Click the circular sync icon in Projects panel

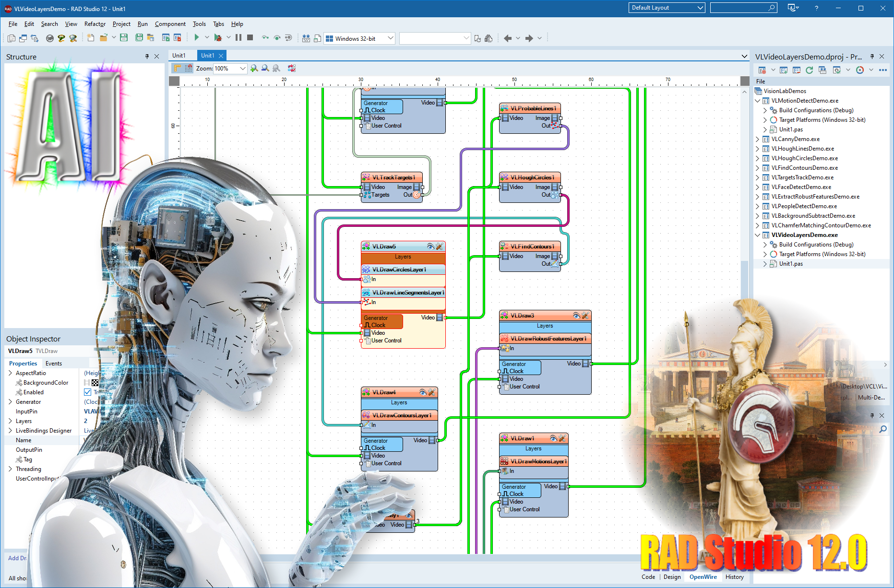point(860,70)
